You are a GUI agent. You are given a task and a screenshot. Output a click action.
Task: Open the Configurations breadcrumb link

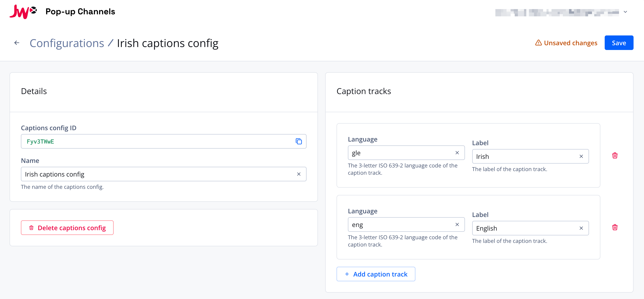(67, 43)
